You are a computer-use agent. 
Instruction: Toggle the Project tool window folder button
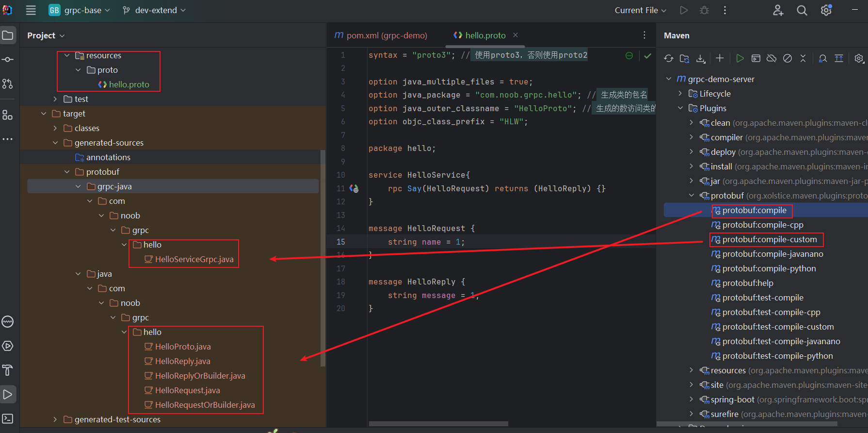point(8,35)
